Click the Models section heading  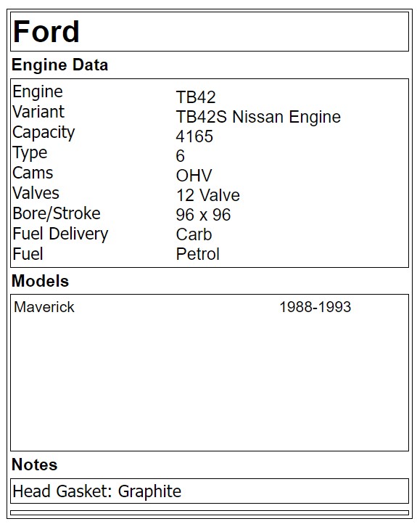(40, 281)
